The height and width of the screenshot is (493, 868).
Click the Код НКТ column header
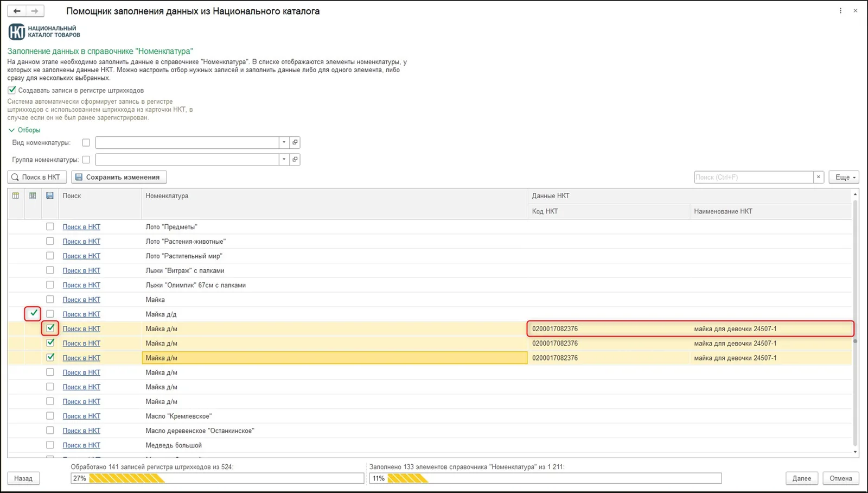tap(609, 211)
